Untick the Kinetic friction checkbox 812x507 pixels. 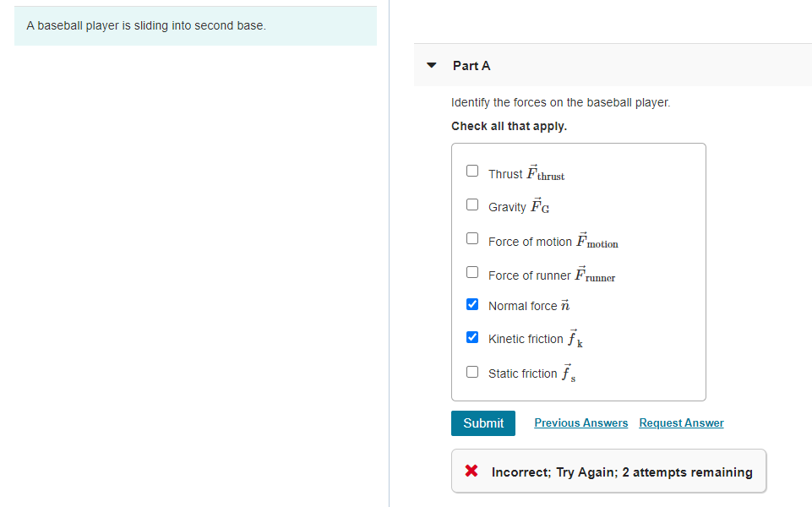tap(472, 337)
